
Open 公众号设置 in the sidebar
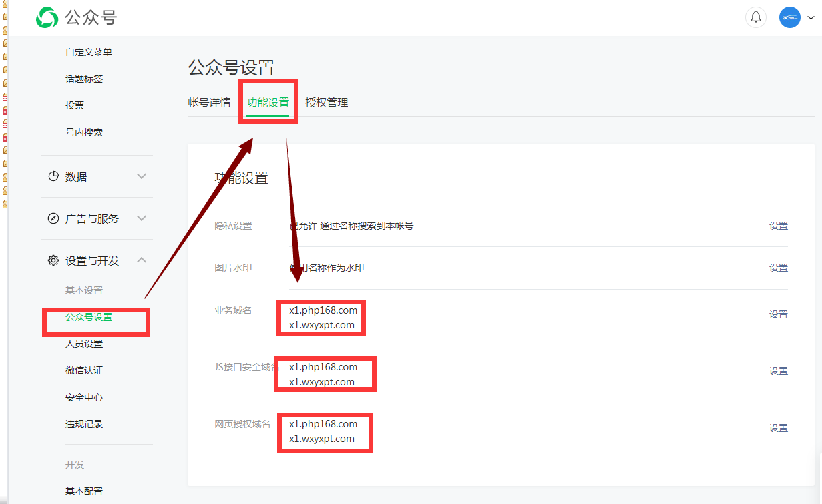(89, 317)
